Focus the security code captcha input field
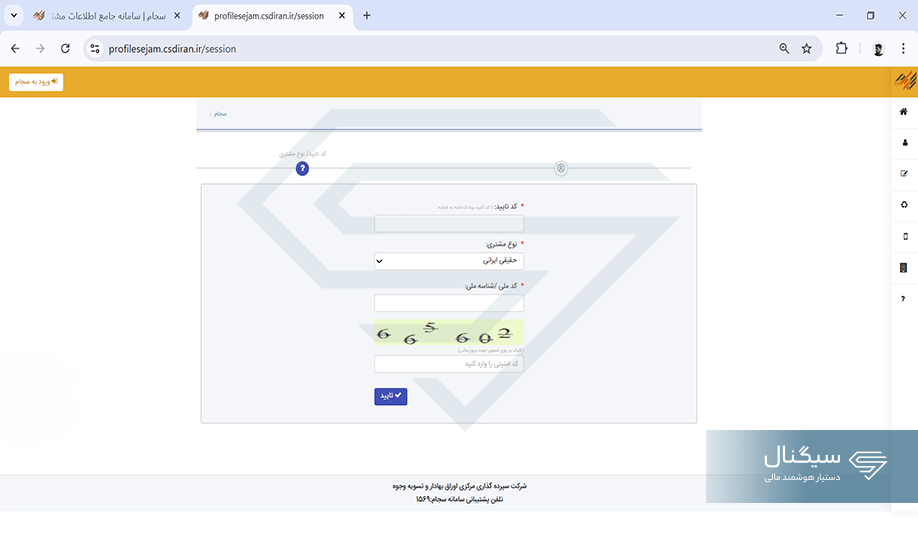 pyautogui.click(x=449, y=364)
